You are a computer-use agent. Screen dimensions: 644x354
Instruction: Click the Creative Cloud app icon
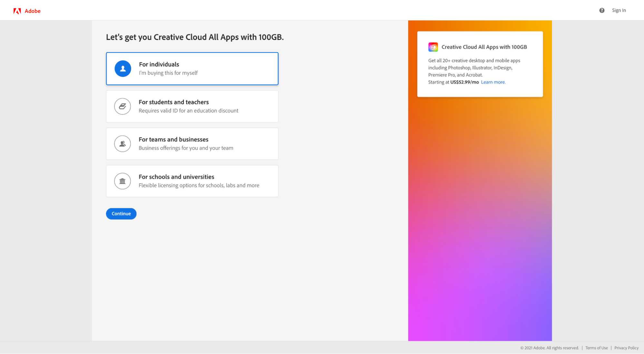(433, 47)
